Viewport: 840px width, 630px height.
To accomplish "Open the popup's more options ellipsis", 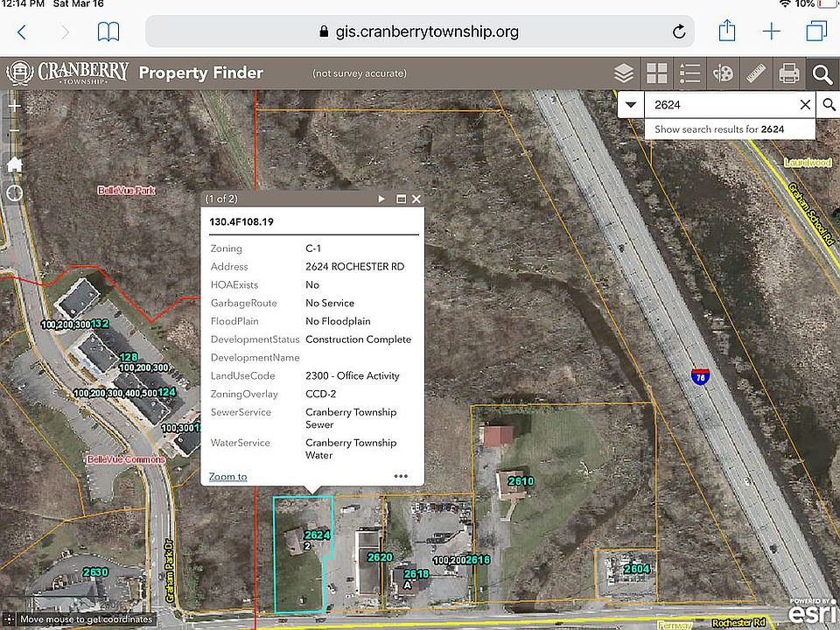I will pos(401,477).
